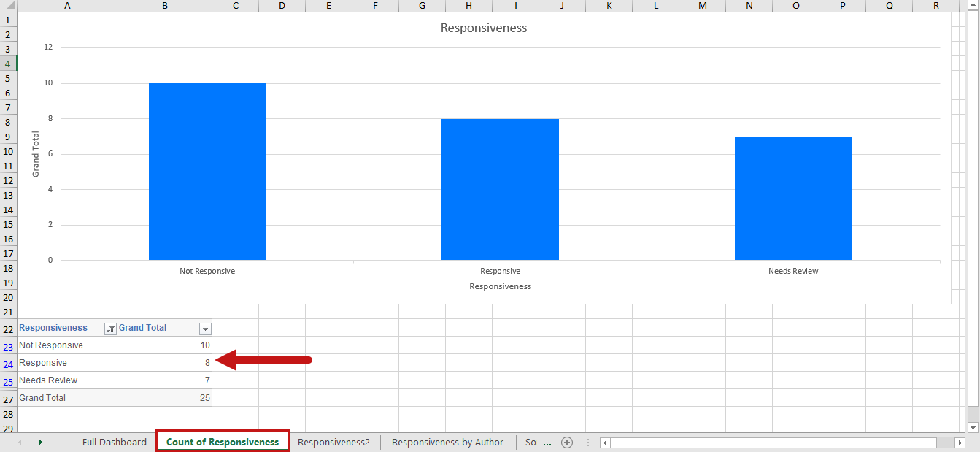Select row 24 header
Screen dimensions: 980x452
click(x=8, y=364)
